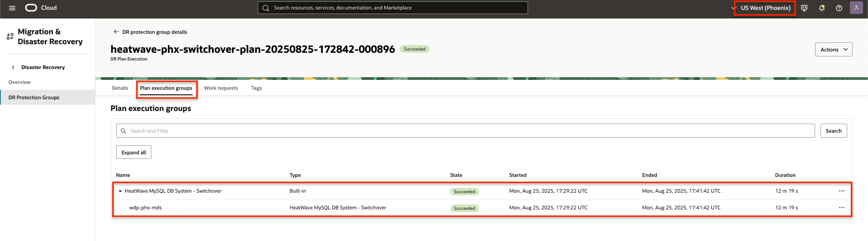Open the user profile avatar

click(856, 8)
